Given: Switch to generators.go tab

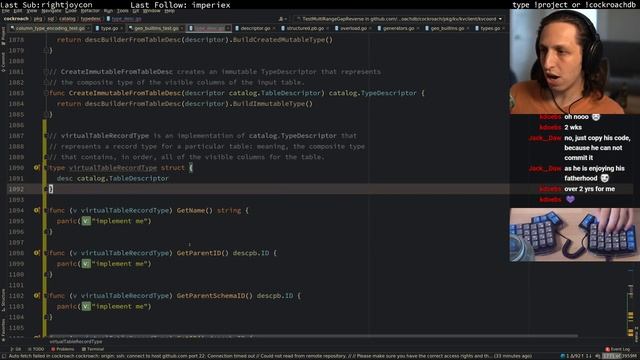Looking at the screenshot, I should 398,28.
